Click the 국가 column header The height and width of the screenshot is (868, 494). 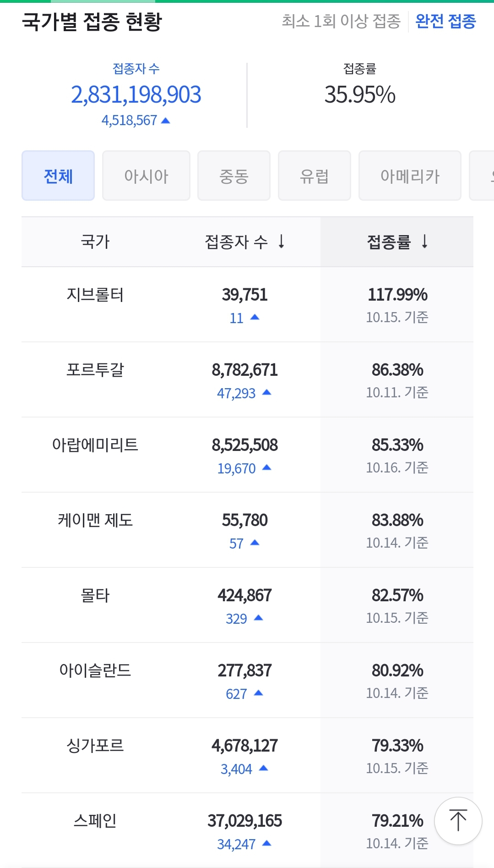pyautogui.click(x=95, y=242)
